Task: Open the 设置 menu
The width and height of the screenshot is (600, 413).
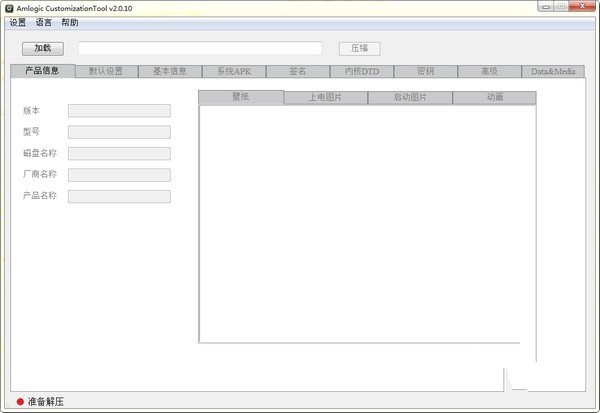Action: coord(18,23)
